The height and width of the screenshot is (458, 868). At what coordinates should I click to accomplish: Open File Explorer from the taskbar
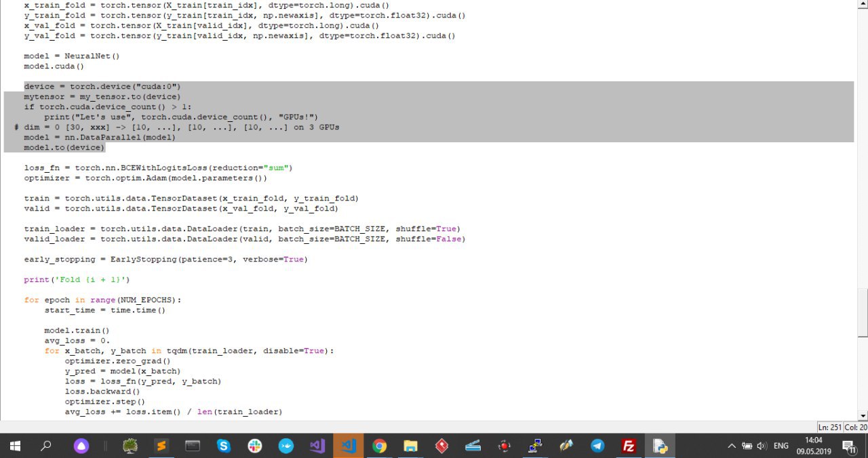[410, 446]
